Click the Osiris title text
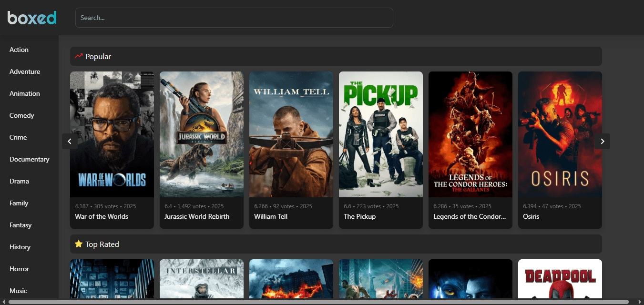The width and height of the screenshot is (644, 305). tap(531, 216)
